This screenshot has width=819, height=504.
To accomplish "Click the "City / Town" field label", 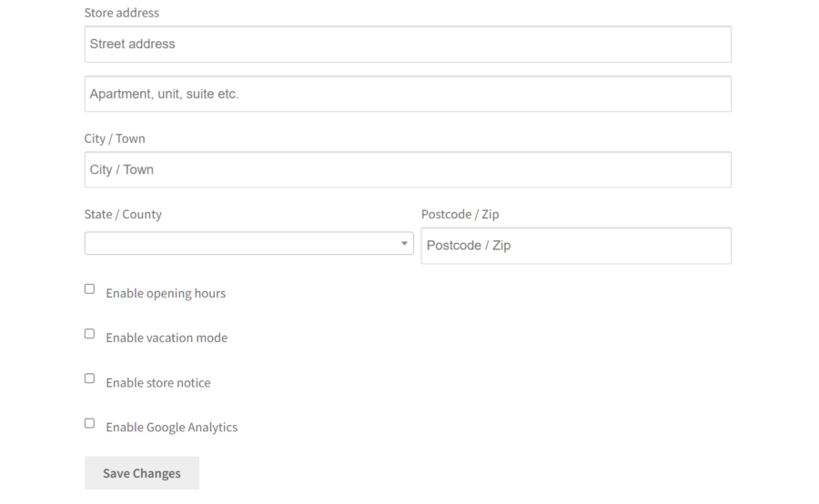I will [x=115, y=139].
